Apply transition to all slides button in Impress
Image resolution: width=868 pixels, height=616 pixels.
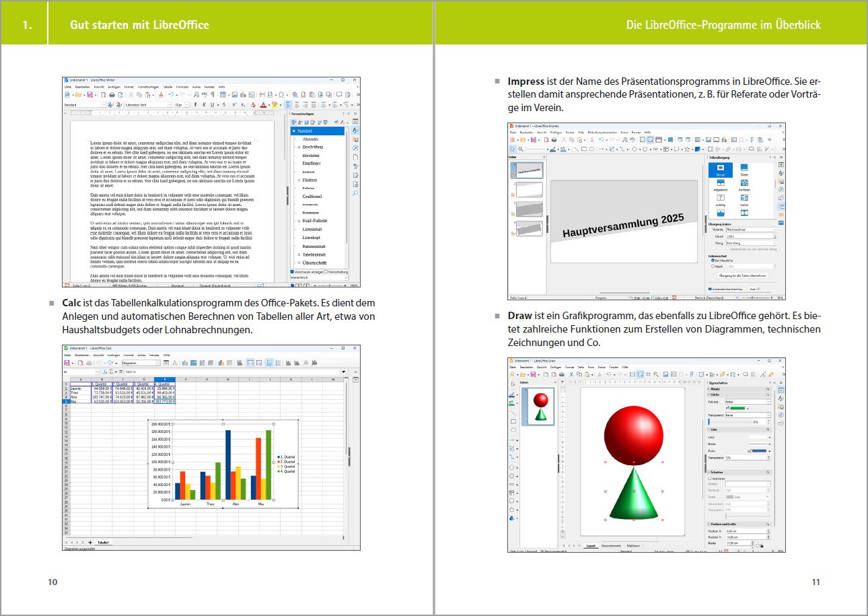[x=743, y=275]
